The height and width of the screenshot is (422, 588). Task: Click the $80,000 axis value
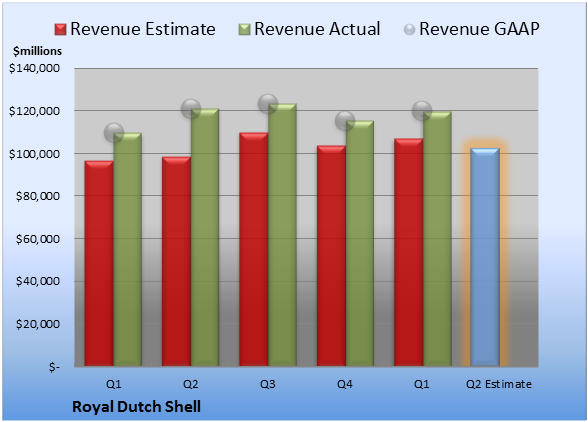pyautogui.click(x=38, y=196)
